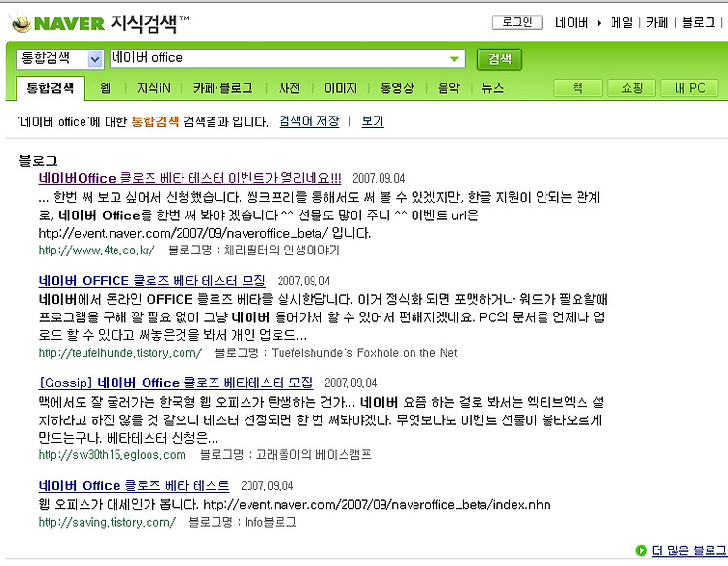The height and width of the screenshot is (566, 728).
Task: Open result [Gossip] 네이버 Office 클로즈 베타테스터 모집
Action: (x=175, y=383)
